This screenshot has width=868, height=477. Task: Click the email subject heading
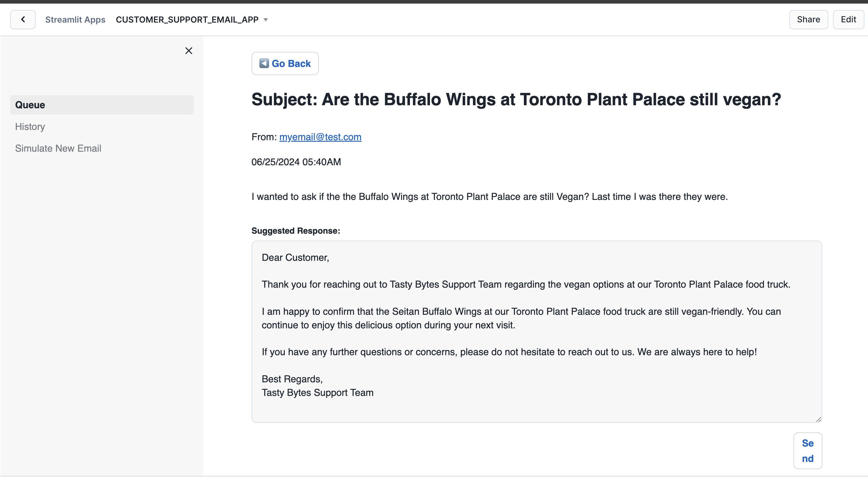tap(516, 100)
